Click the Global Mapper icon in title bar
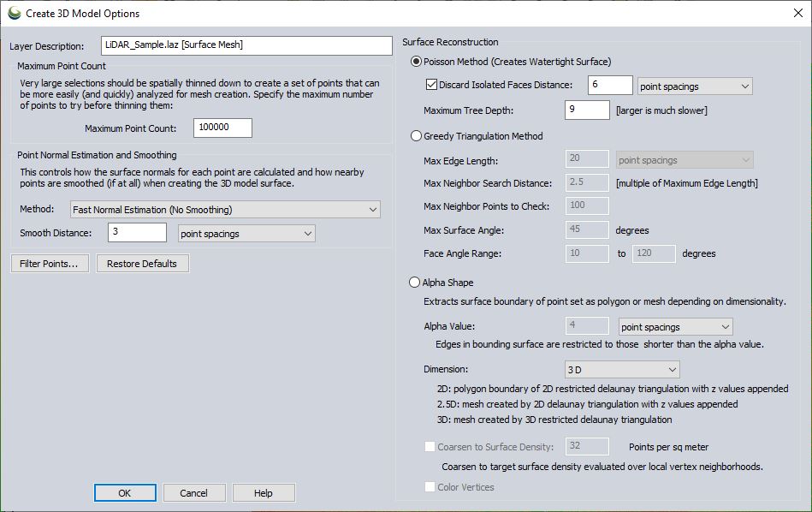 click(15, 14)
